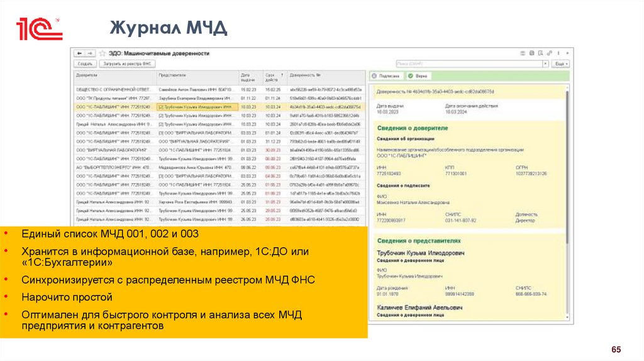Select the АО "ВЫБОРГТЕПЛОЭНЕРГО" row

click(x=219, y=167)
